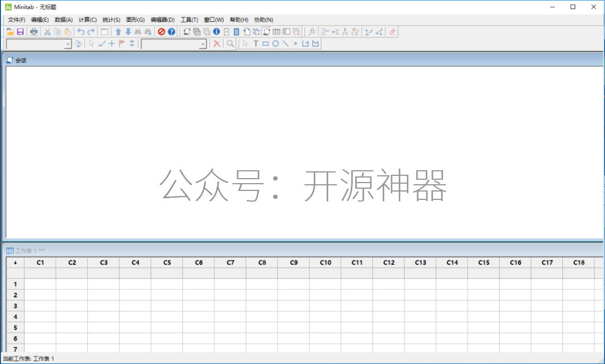Image resolution: width=605 pixels, height=364 pixels.
Task: Click the red X delete icon
Action: [x=217, y=44]
